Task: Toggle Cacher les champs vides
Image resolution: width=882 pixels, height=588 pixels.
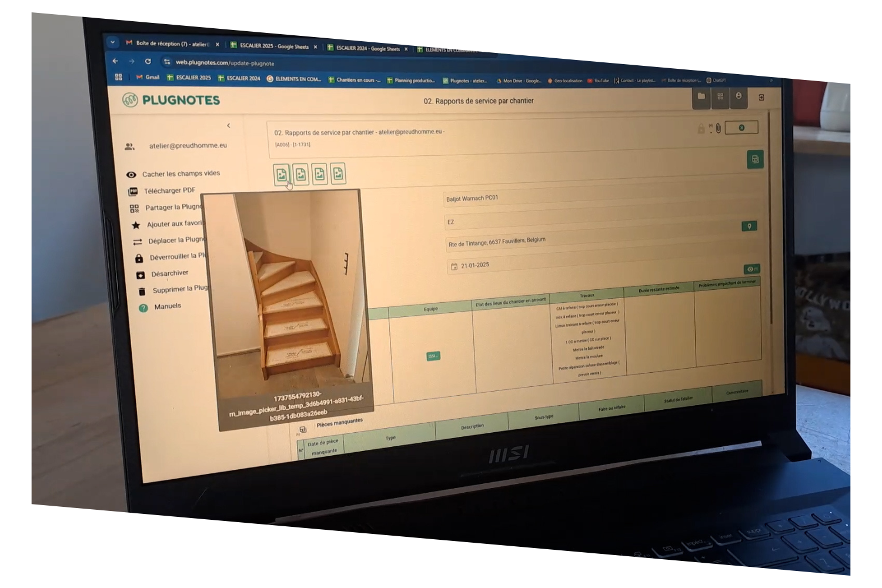Action: (181, 174)
